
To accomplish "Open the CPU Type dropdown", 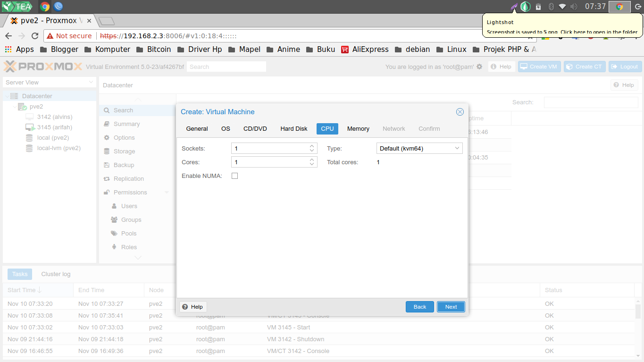I will point(457,148).
